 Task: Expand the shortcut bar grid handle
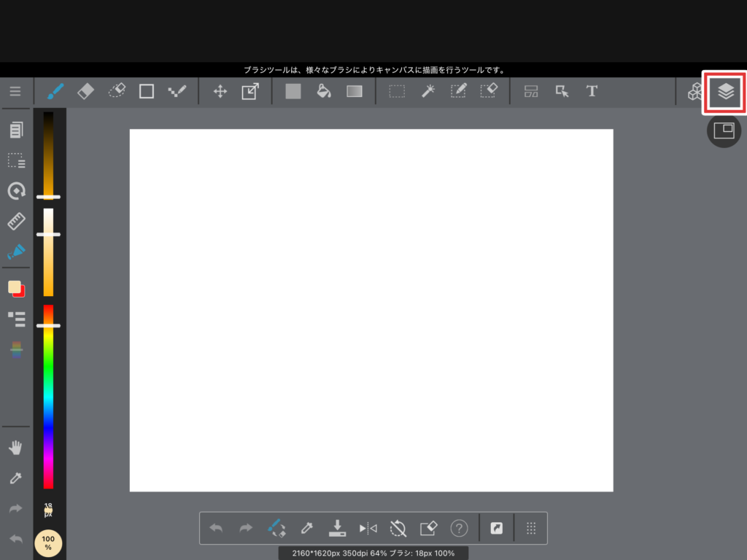click(531, 528)
